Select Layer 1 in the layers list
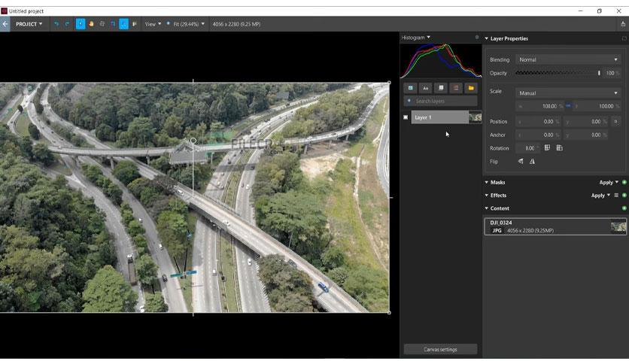The height and width of the screenshot is (364, 629). click(x=439, y=117)
